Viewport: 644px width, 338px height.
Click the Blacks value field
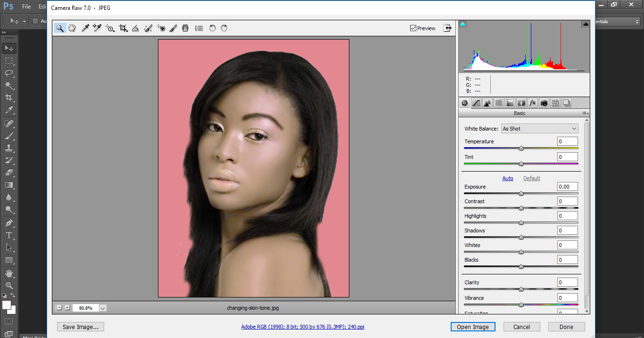567,260
